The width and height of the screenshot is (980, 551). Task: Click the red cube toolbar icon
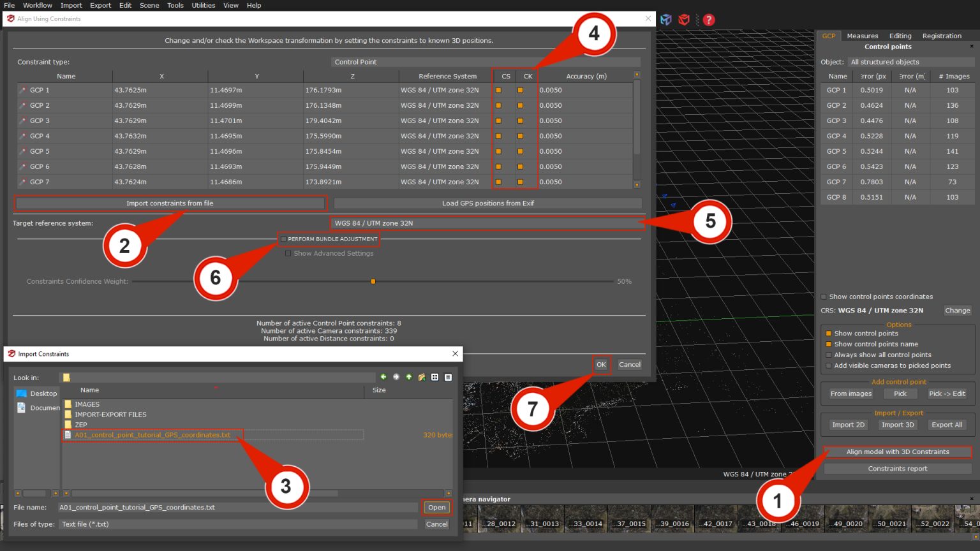(684, 20)
